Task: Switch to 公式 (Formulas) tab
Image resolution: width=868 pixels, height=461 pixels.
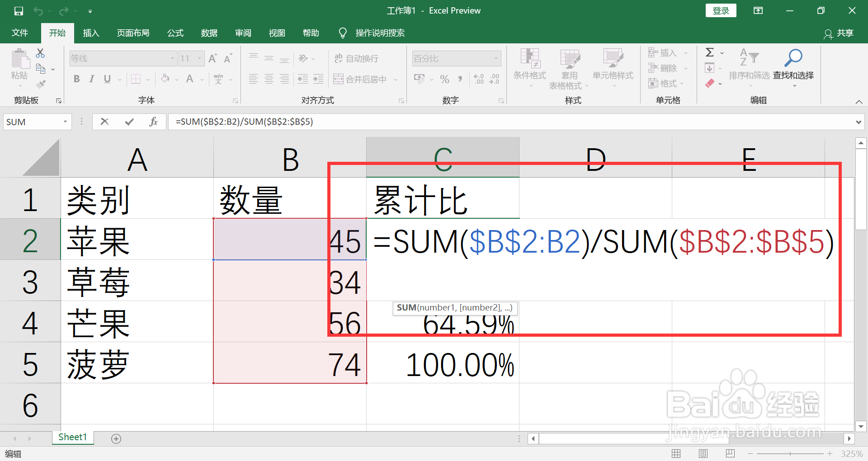Action: (x=175, y=33)
